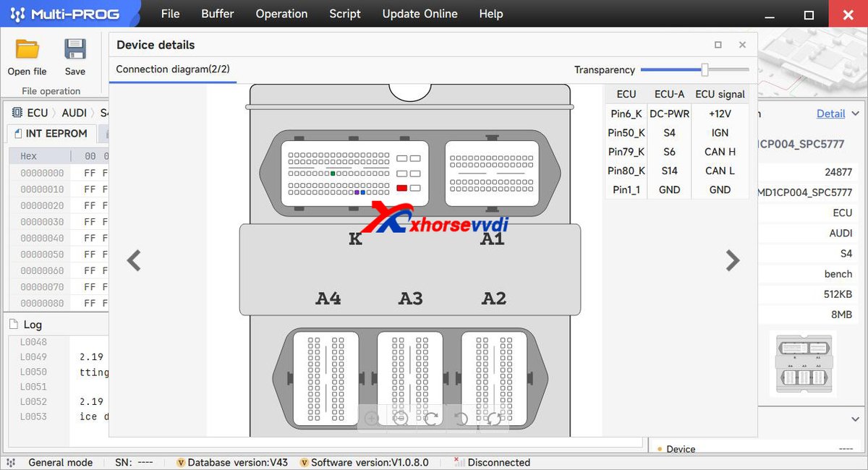Viewport: 868px width, 470px height.
Task: Select the Pin6_K cell in the table
Action: 626,114
